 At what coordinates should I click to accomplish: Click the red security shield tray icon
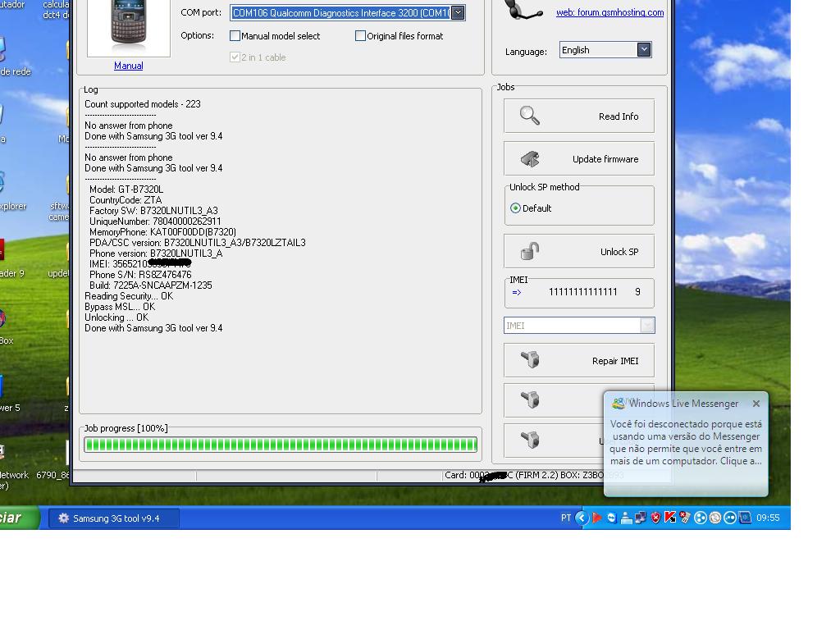tap(655, 518)
